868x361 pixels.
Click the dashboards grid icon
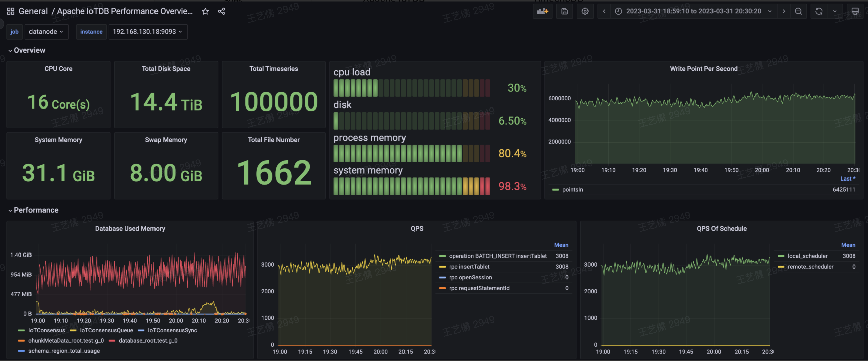pyautogui.click(x=10, y=11)
